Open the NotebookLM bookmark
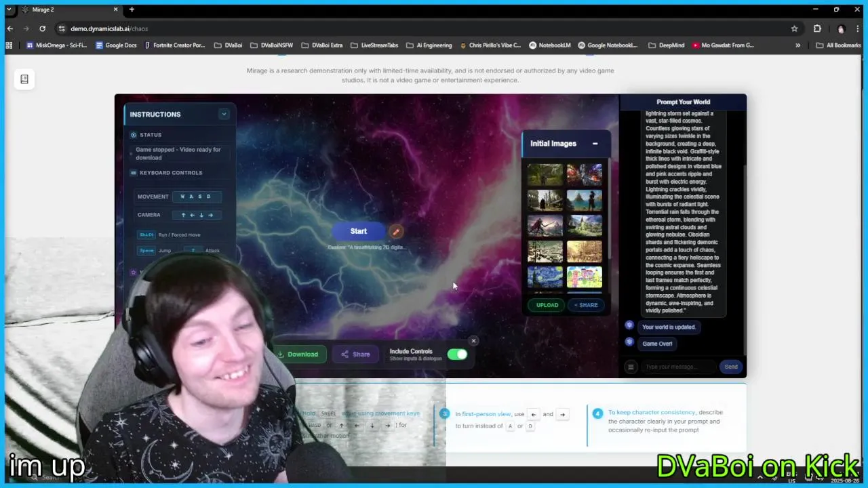 click(550, 45)
